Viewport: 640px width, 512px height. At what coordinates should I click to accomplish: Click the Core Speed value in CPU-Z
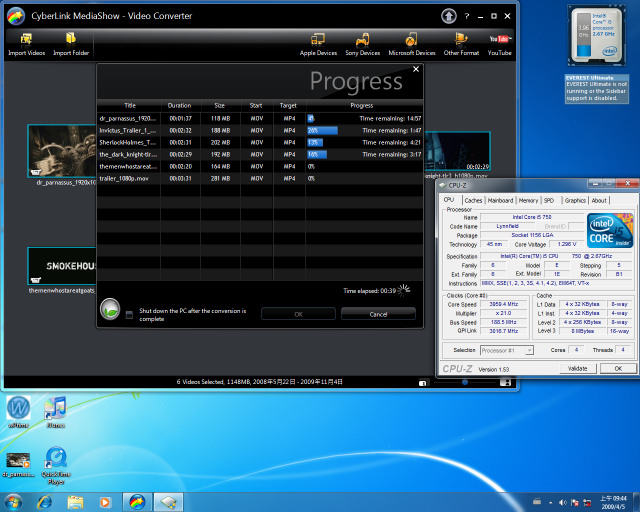504,304
